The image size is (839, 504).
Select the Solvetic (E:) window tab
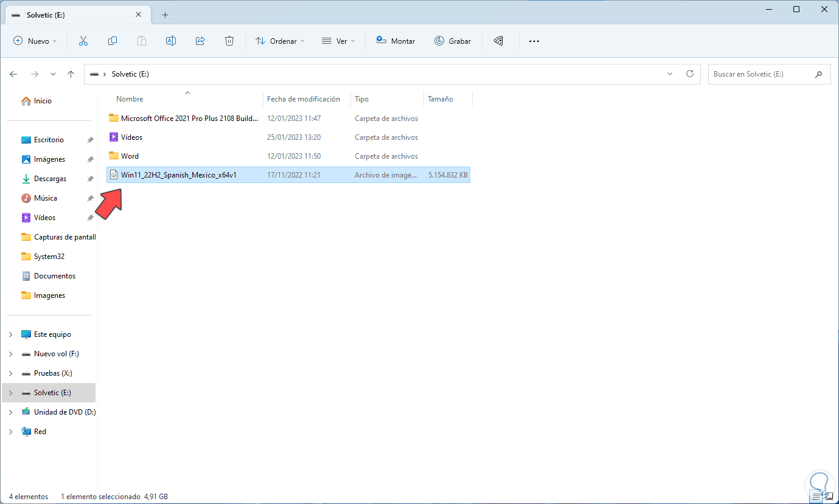pos(79,15)
